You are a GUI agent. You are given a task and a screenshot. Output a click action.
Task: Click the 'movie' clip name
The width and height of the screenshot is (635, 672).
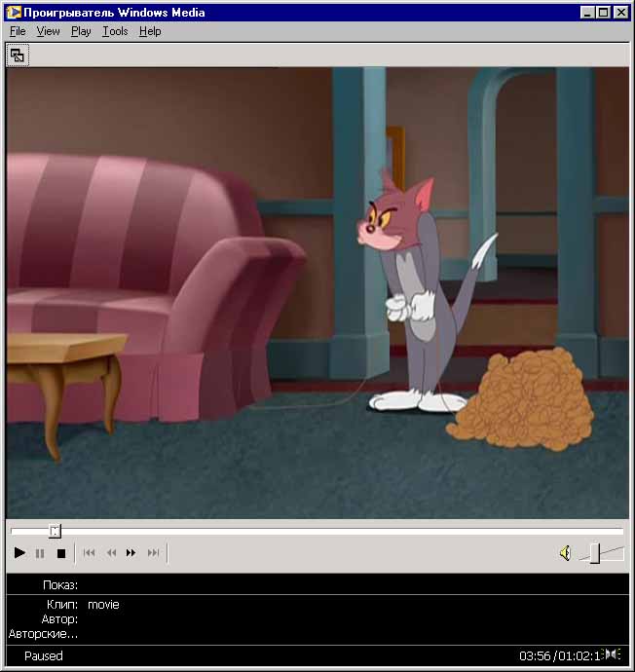click(103, 605)
